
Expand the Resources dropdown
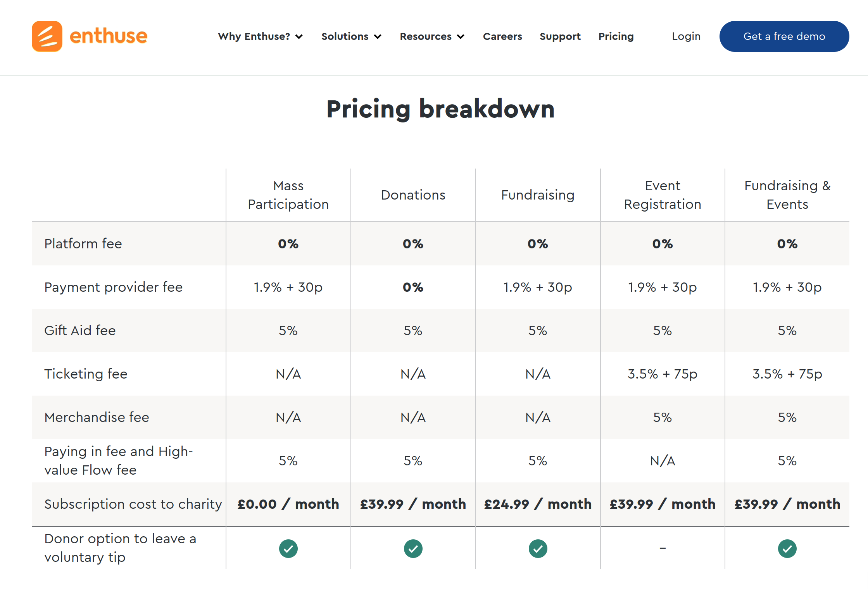431,36
